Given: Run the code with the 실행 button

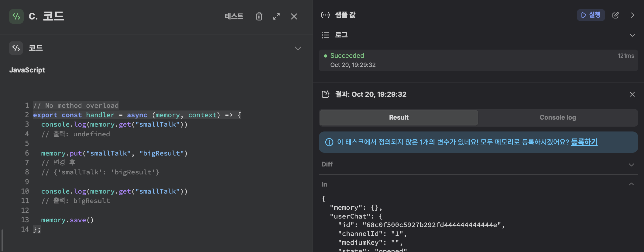Looking at the screenshot, I should [591, 15].
